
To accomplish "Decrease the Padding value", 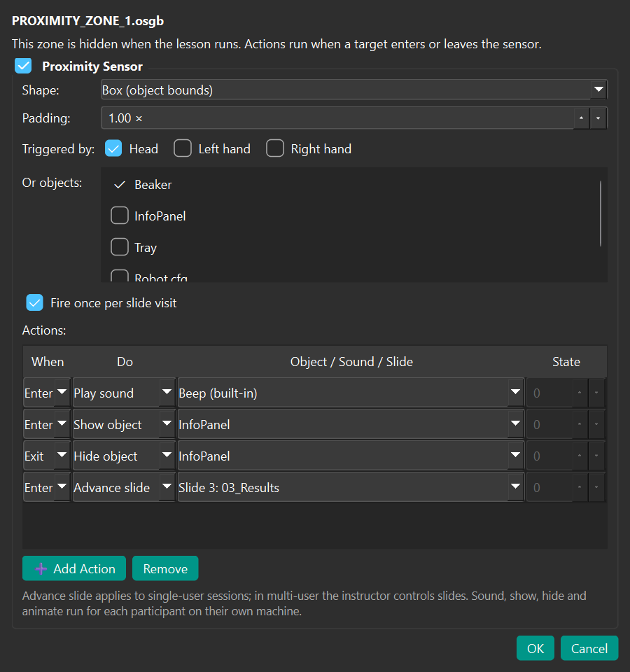I will 598,118.
